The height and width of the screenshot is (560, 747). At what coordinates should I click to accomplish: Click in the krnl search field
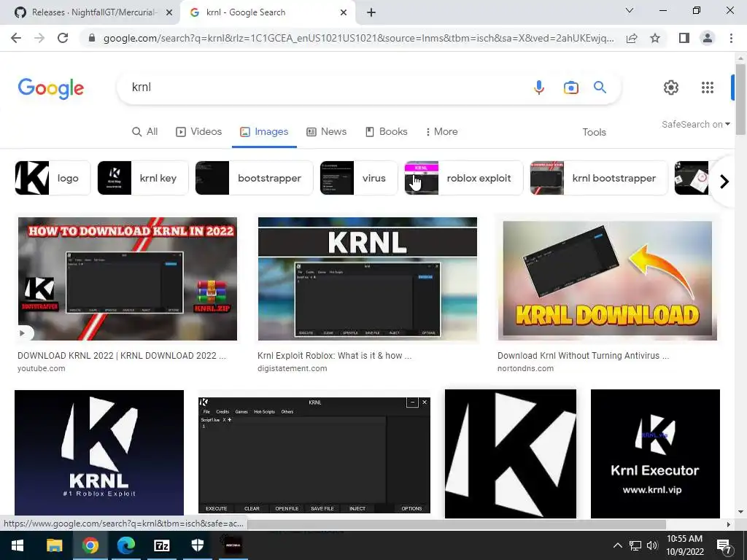click(324, 87)
